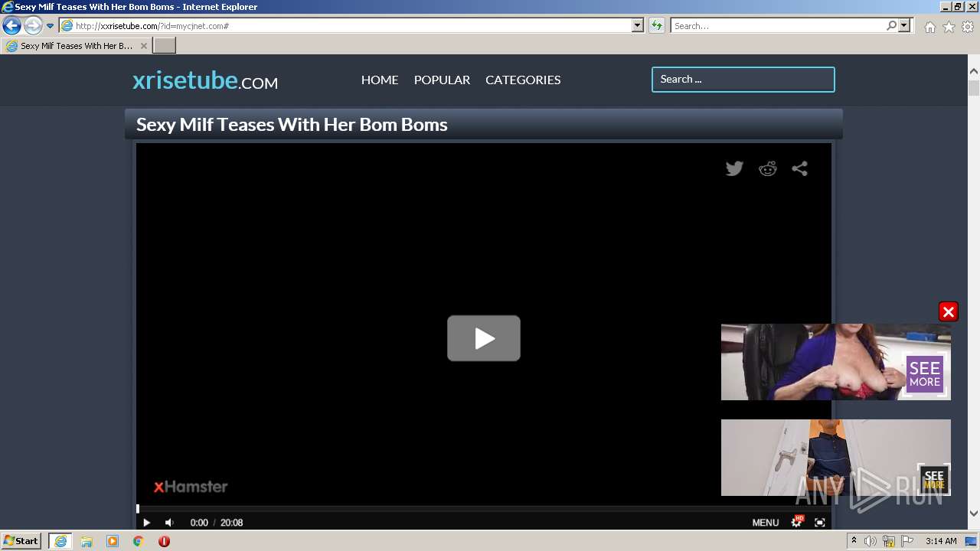Click the Internet Explorer back arrow
Screen dimensions: 980x551
[11, 26]
